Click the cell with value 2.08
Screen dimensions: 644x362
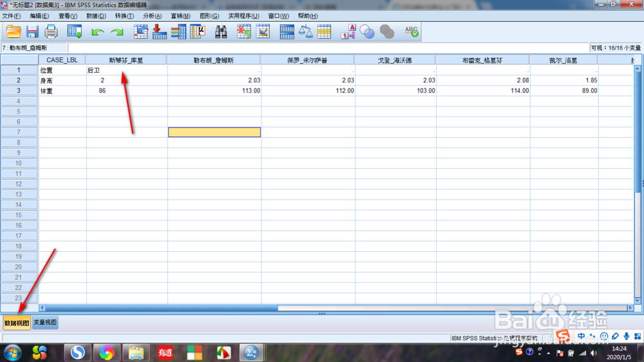coord(482,81)
